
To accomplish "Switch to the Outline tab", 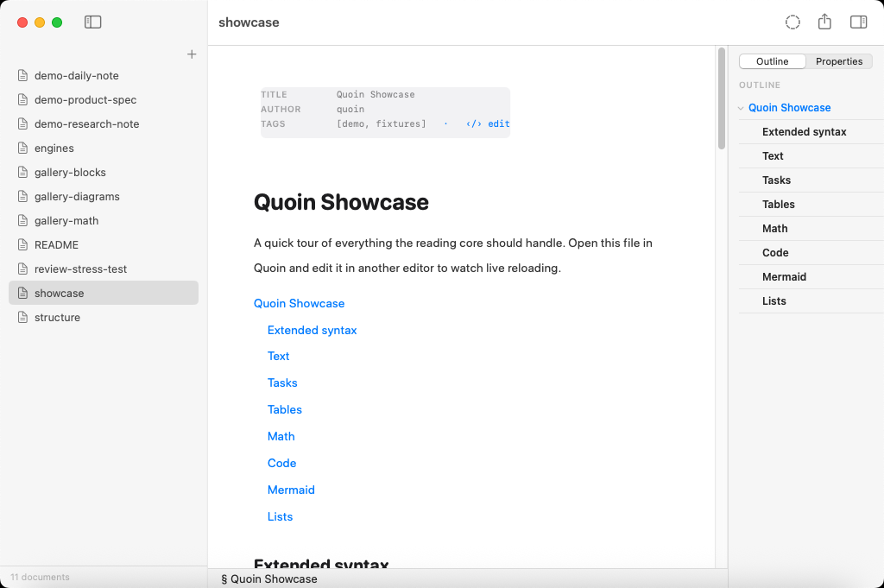I will coord(772,61).
